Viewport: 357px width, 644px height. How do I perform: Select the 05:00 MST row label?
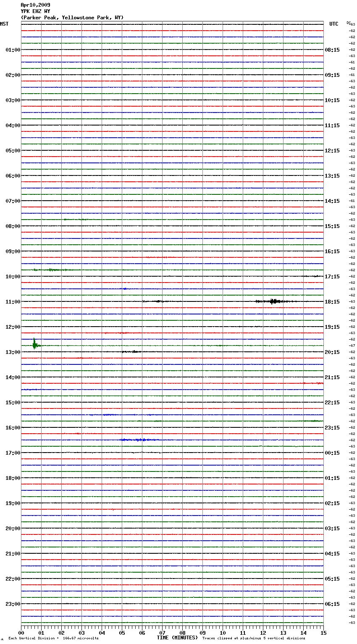coord(13,151)
